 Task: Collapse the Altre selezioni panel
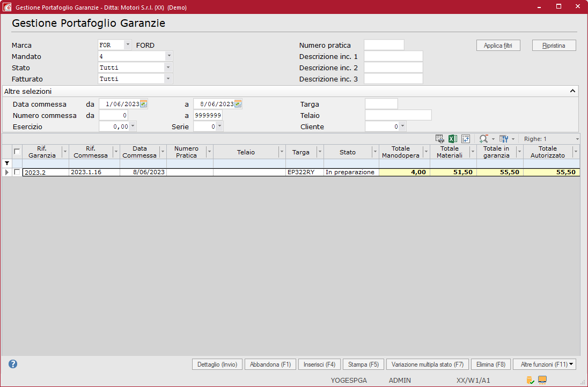pyautogui.click(x=572, y=92)
